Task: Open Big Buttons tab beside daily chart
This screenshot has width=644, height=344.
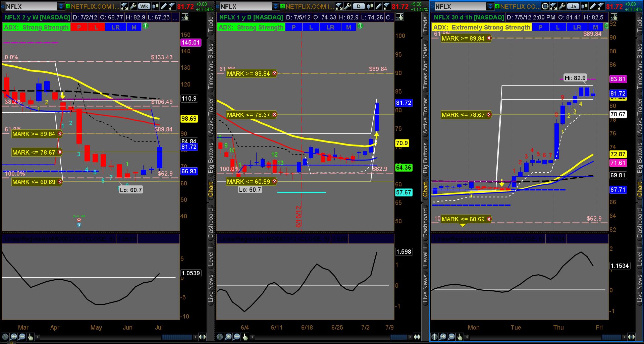Action: coord(425,158)
